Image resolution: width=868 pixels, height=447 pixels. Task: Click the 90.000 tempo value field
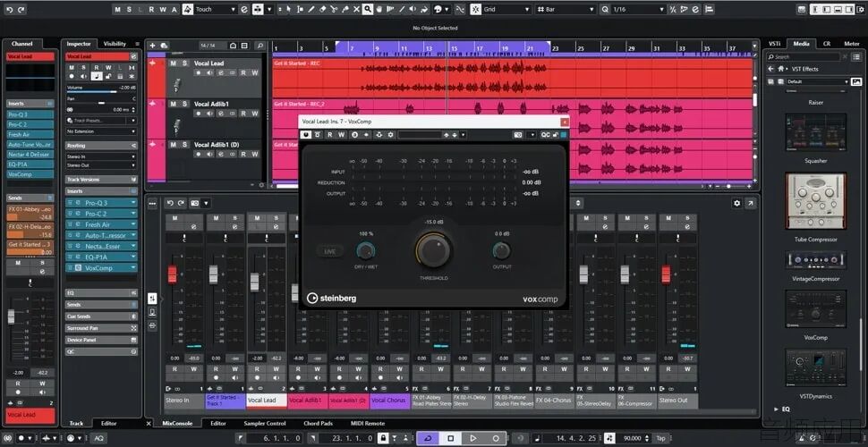632,438
